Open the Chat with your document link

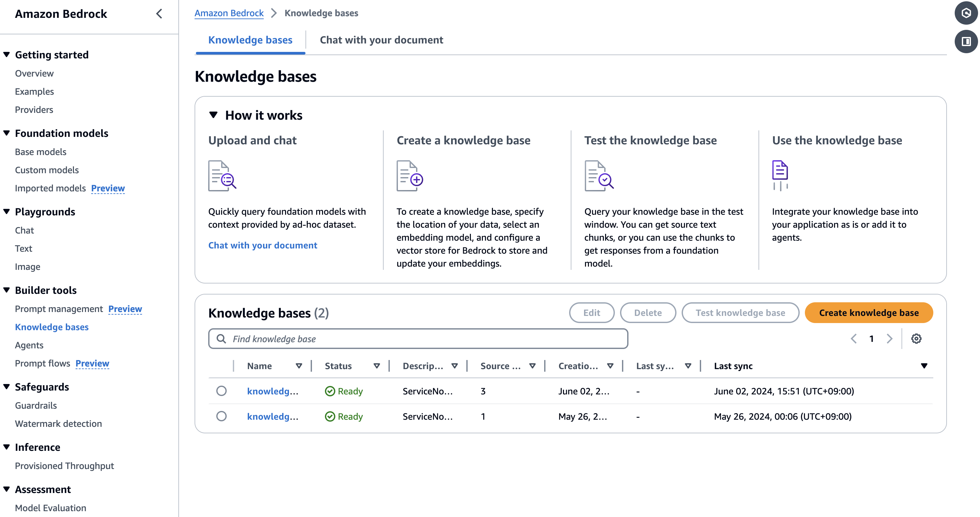tap(262, 246)
